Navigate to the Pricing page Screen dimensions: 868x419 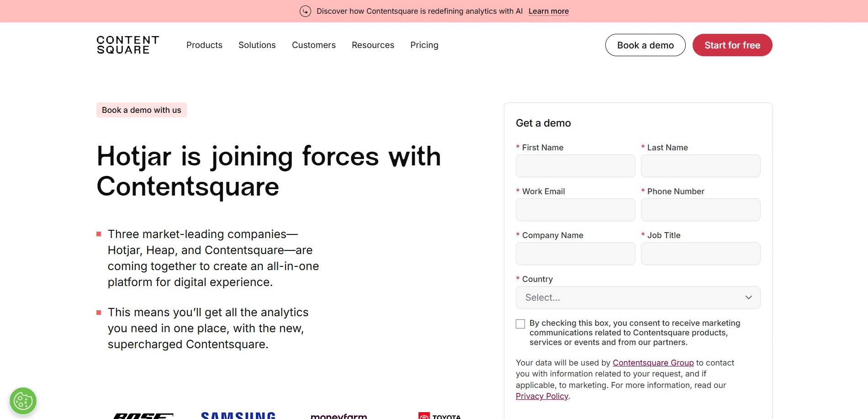pyautogui.click(x=424, y=45)
